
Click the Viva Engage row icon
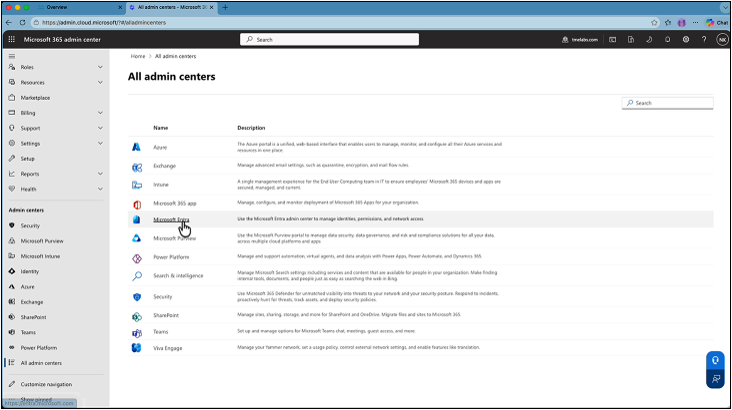click(x=136, y=348)
